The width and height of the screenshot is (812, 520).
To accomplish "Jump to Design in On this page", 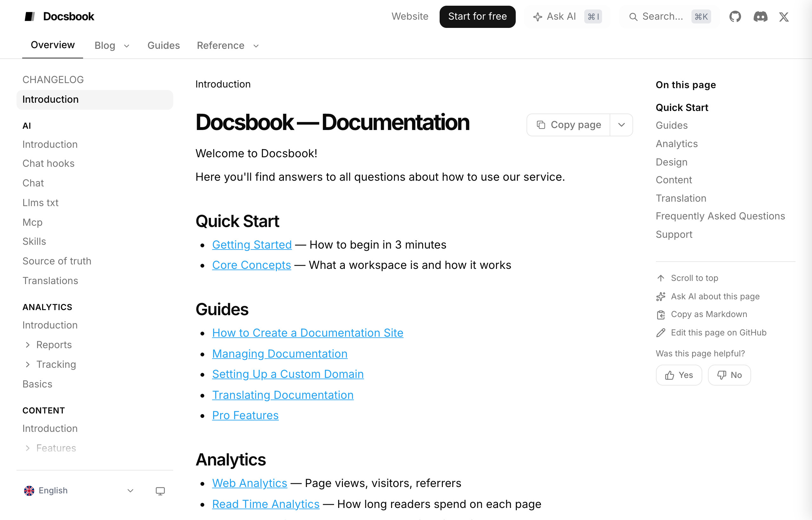I will [671, 162].
